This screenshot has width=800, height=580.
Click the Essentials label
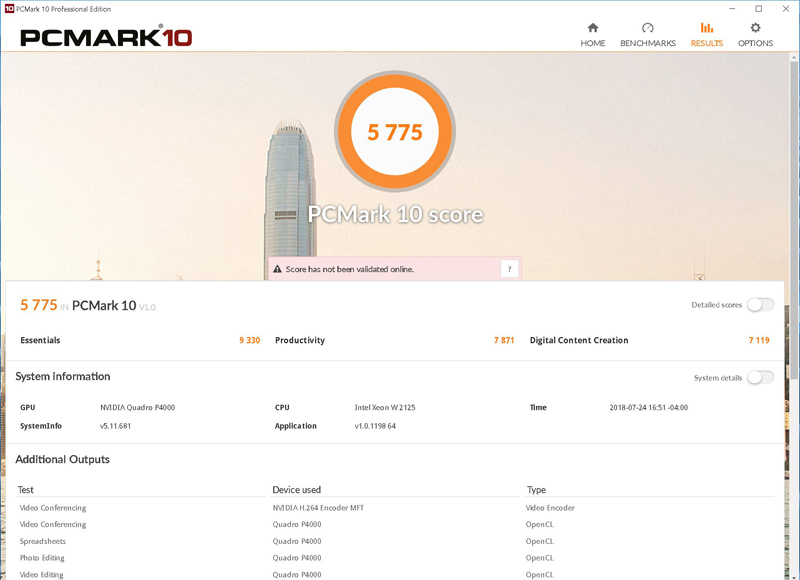(40, 340)
